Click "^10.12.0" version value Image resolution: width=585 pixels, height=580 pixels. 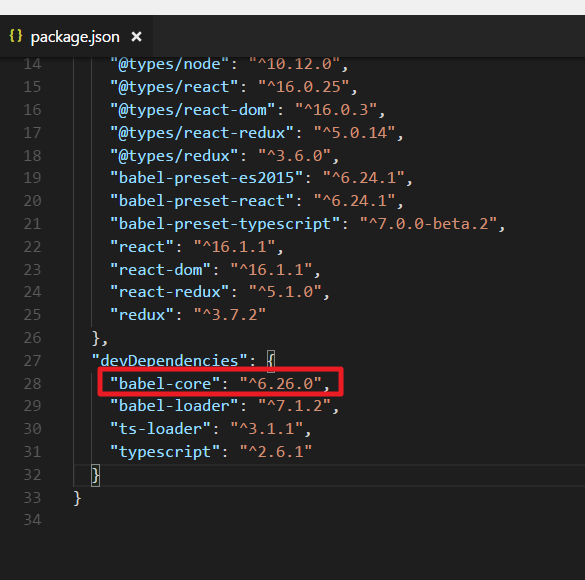tap(295, 64)
